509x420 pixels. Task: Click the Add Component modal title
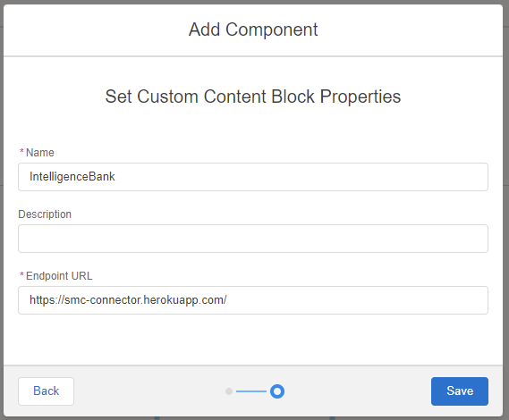pos(253,29)
